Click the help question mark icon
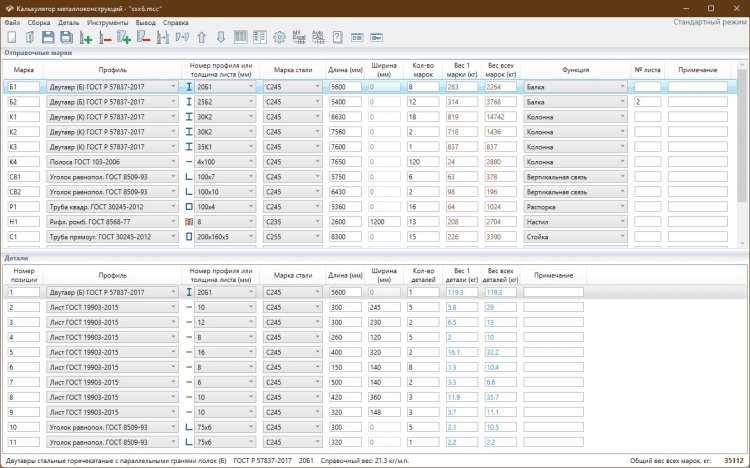This screenshot has width=750, height=468. click(338, 37)
